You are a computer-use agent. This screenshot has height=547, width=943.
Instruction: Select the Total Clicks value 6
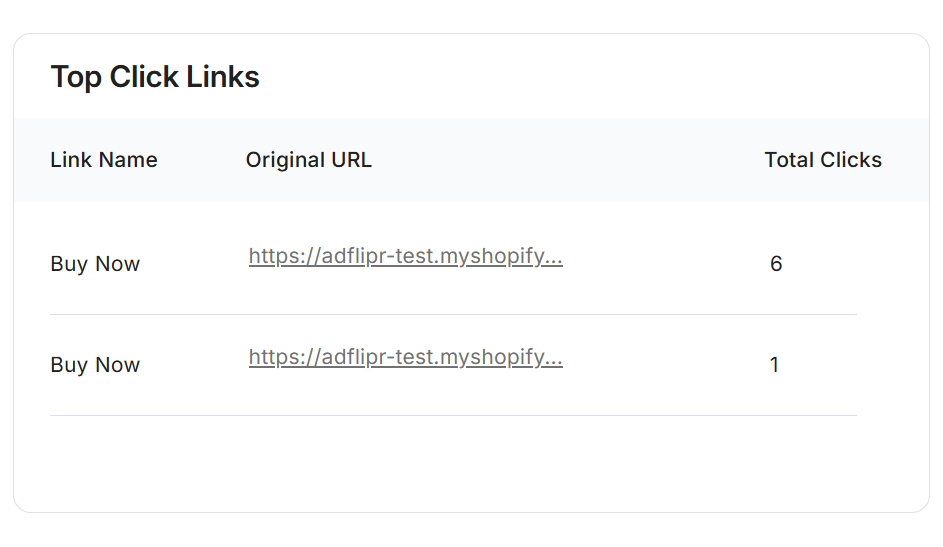776,264
